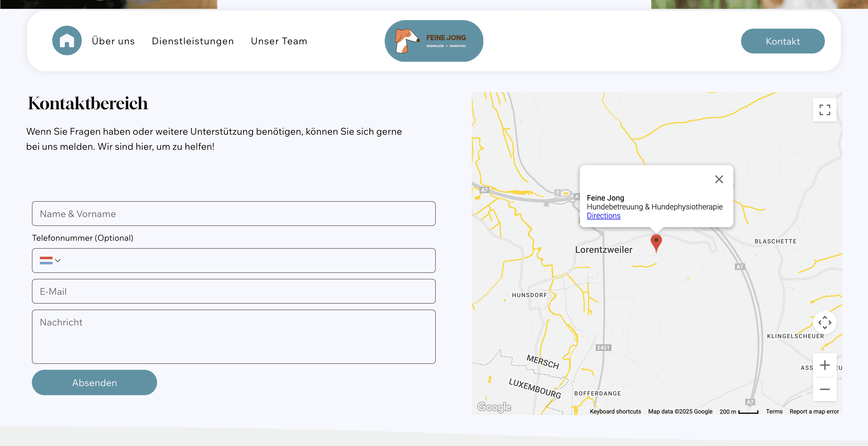Click the Directions link in popup
The image size is (868, 446).
603,216
